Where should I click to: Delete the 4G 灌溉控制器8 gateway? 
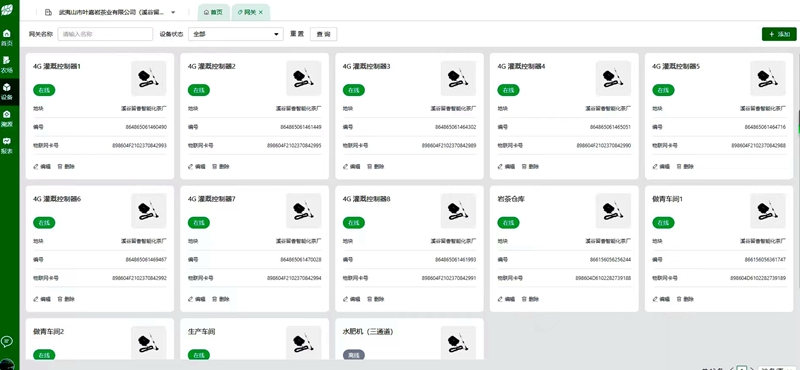pyautogui.click(x=376, y=299)
